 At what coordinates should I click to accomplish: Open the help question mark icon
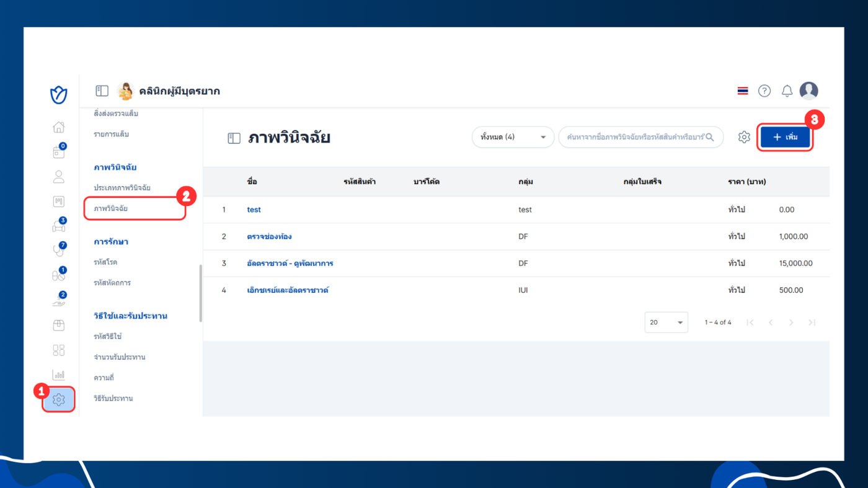coord(764,91)
